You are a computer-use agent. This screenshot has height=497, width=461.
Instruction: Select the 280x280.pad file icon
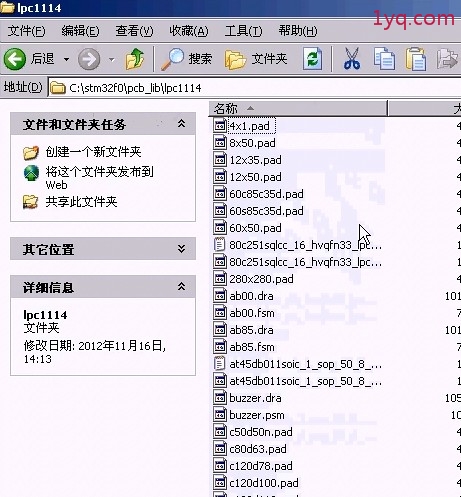[x=220, y=279]
